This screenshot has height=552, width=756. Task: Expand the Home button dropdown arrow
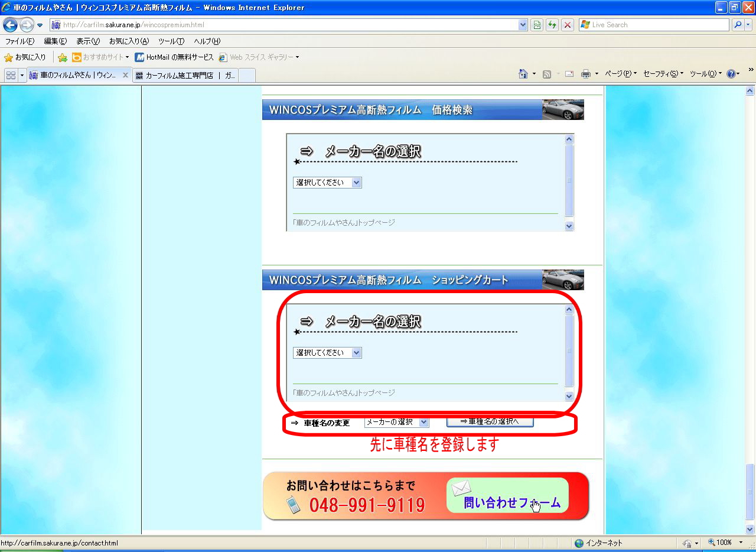coord(534,74)
